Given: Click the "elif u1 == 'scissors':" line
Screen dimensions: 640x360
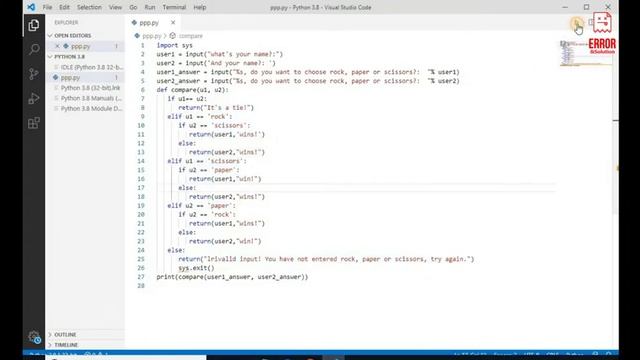Looking at the screenshot, I should coord(207,161).
